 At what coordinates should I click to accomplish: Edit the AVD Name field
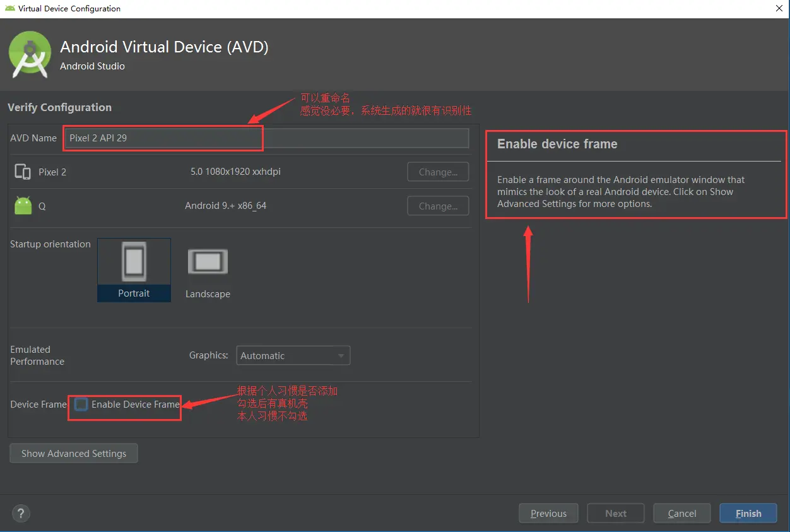[x=267, y=138]
